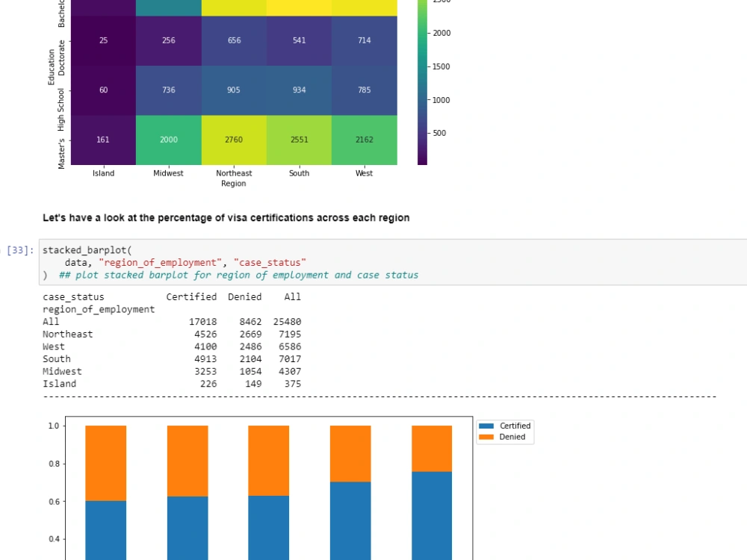
Task: Click the Northeast axis label under heatmap
Action: [x=234, y=173]
